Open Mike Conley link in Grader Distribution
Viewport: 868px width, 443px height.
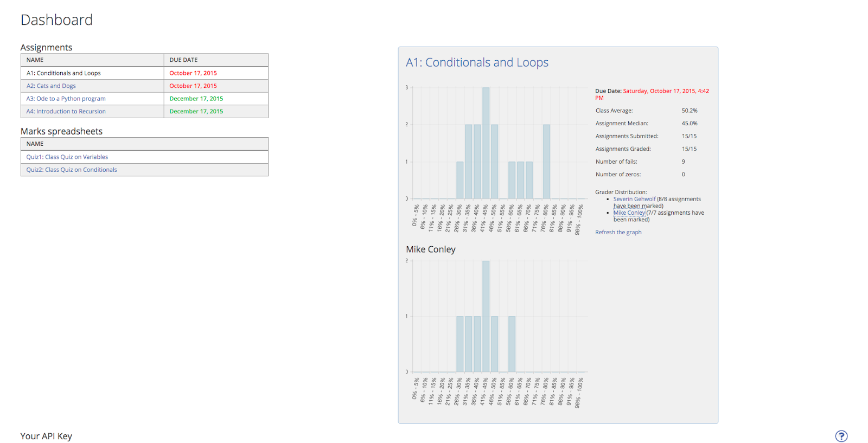pyautogui.click(x=629, y=213)
